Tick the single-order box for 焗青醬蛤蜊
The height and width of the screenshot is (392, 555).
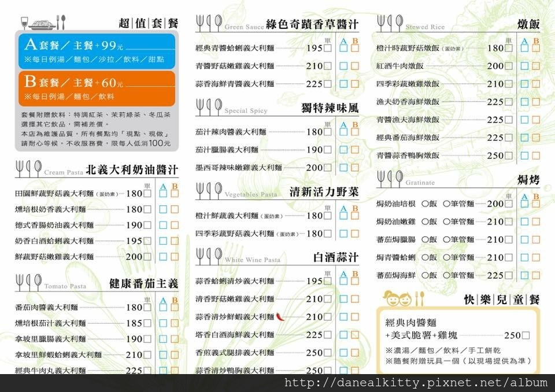509,257
